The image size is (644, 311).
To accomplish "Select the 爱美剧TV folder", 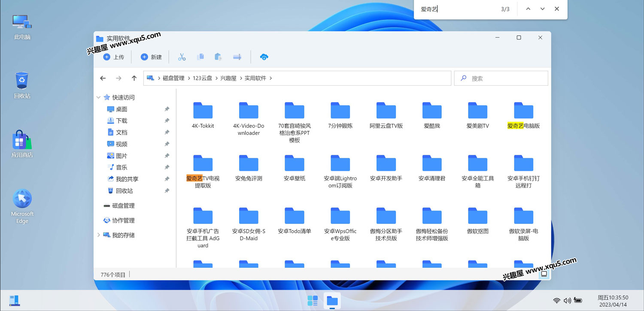I will tap(478, 115).
